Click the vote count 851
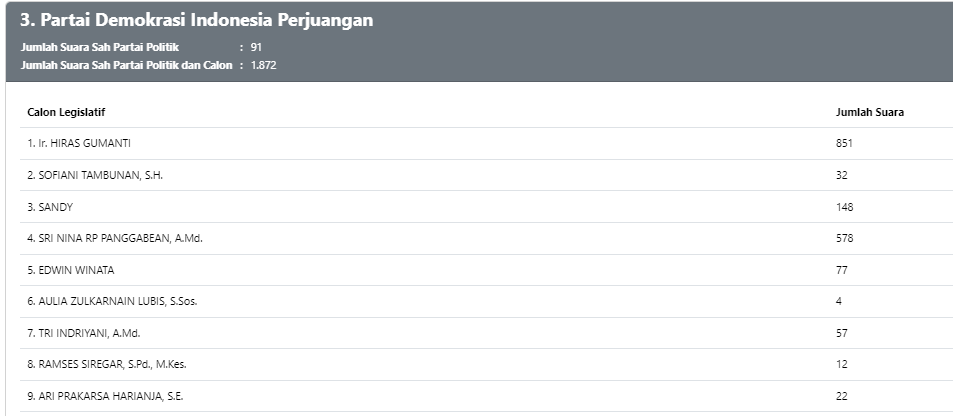 tap(844, 143)
